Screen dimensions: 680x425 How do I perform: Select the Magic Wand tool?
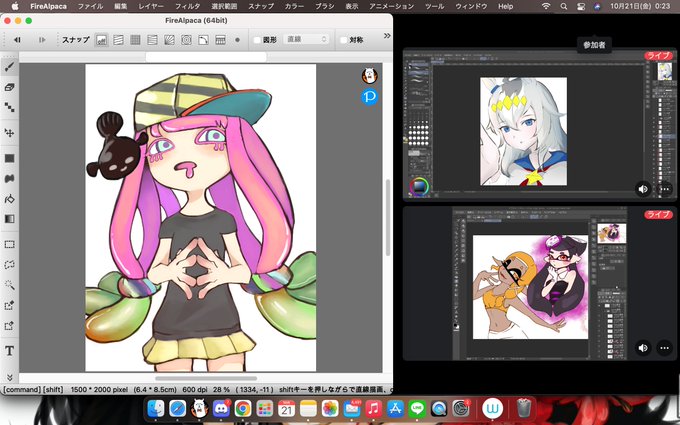pyautogui.click(x=10, y=285)
